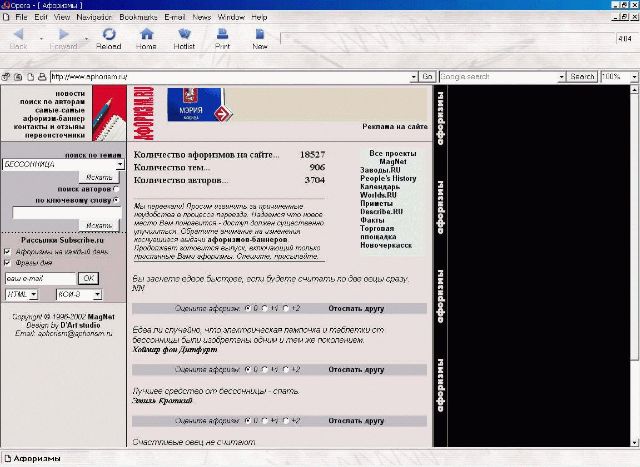Image resolution: width=640 pixels, height=467 pixels.
Task: Click the OK subscribe button
Action: pyautogui.click(x=89, y=278)
